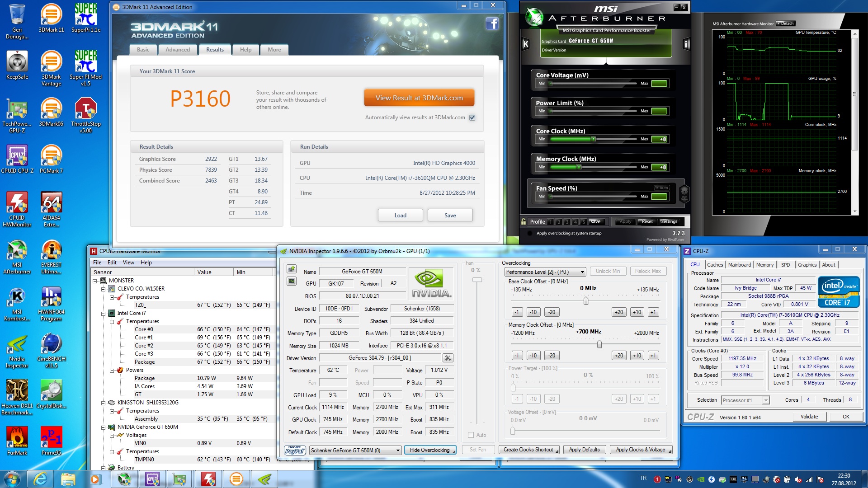Screen dimensions: 868x488
Task: Open the FurMark desktop icon
Action: point(17,441)
